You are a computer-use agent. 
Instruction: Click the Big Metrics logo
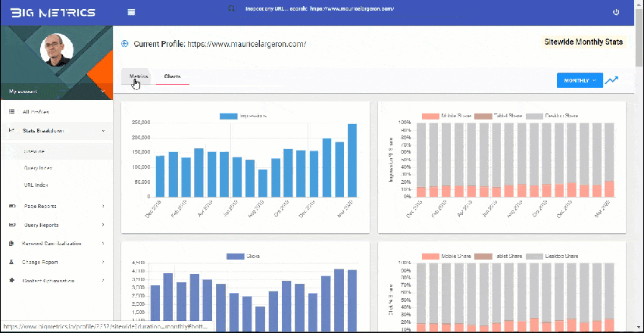click(52, 13)
